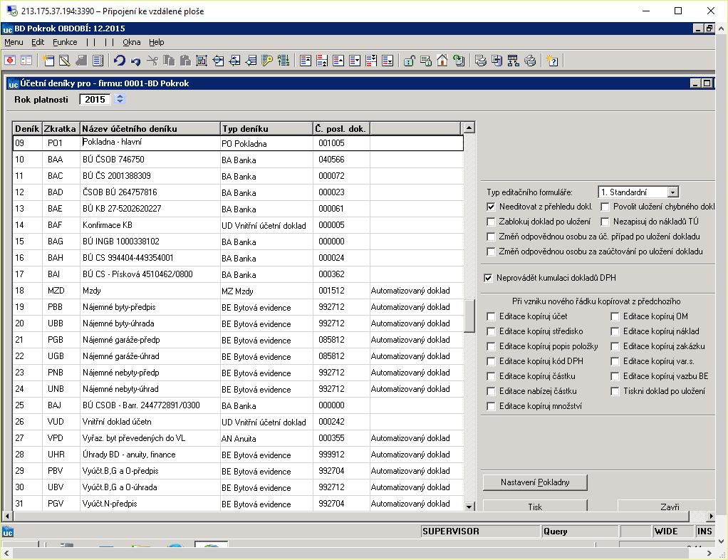Click the select-all icon with dotted frame
This screenshot has width=728, height=560.
tap(202, 61)
